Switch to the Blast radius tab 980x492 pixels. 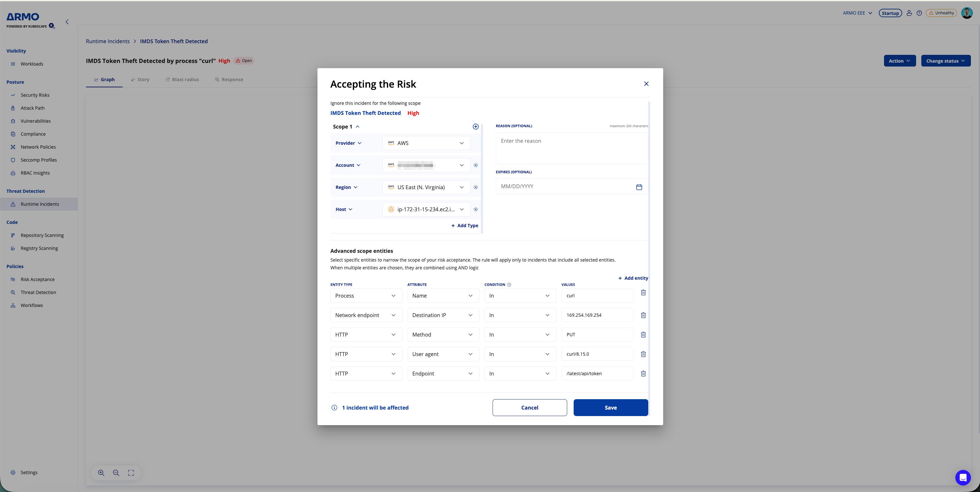[182, 80]
